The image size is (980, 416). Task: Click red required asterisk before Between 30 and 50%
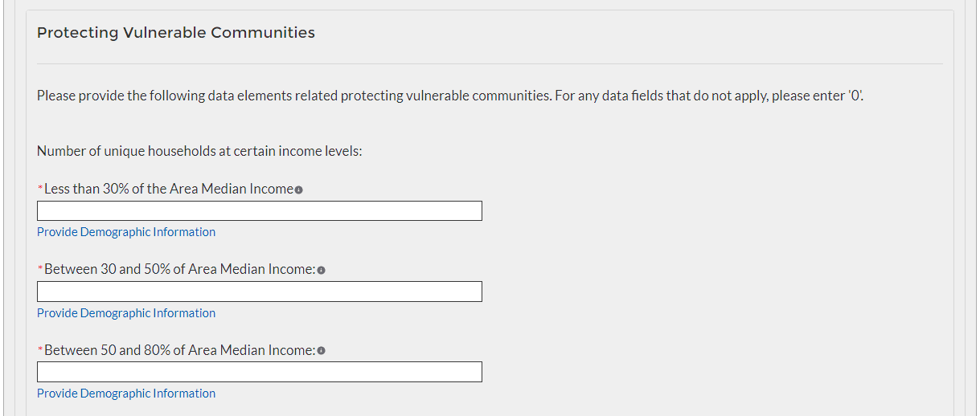(40, 270)
